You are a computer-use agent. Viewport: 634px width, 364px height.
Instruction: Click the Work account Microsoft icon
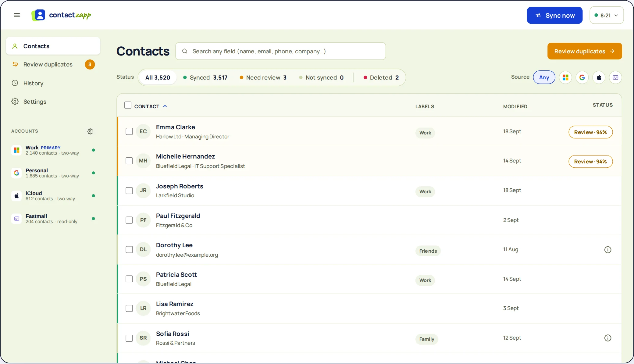pos(17,150)
